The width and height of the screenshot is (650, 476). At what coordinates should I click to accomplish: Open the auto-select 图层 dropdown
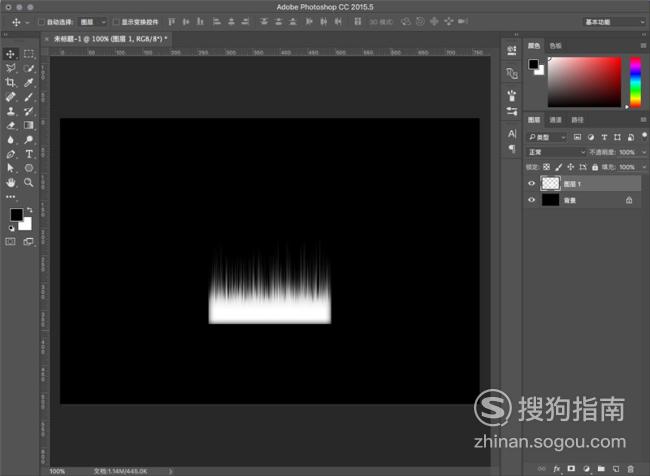pos(92,22)
